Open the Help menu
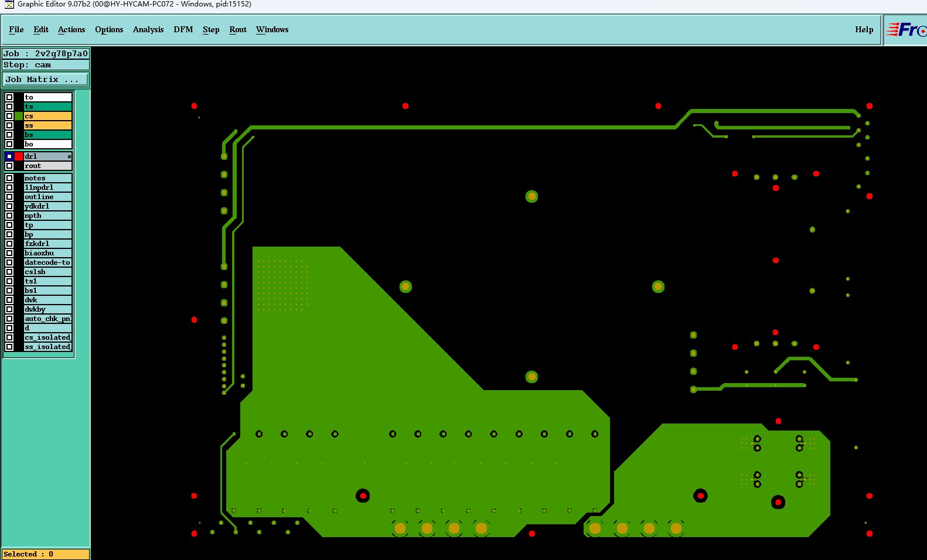The height and width of the screenshot is (560, 927). coord(864,30)
